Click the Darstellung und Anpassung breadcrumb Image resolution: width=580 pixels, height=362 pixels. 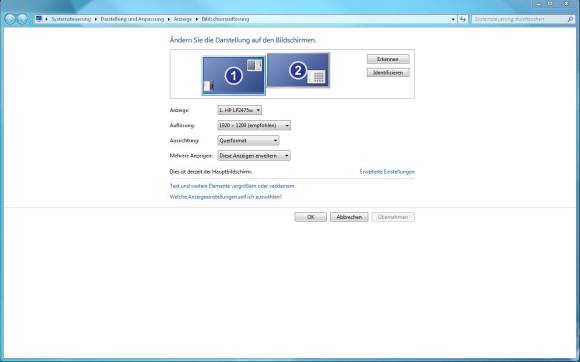132,19
